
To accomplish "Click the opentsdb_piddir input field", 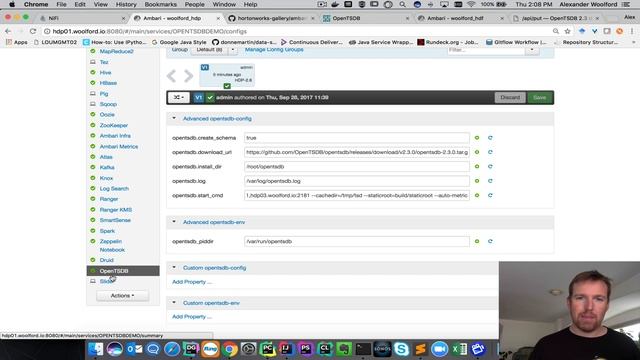I will [x=357, y=241].
